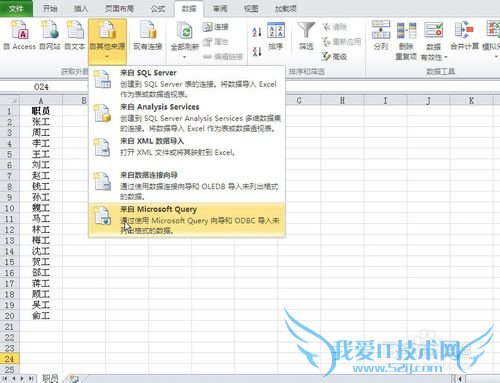Go to last sheet with navigation arrow
Screen dimensions: 500x383
(x=31, y=379)
